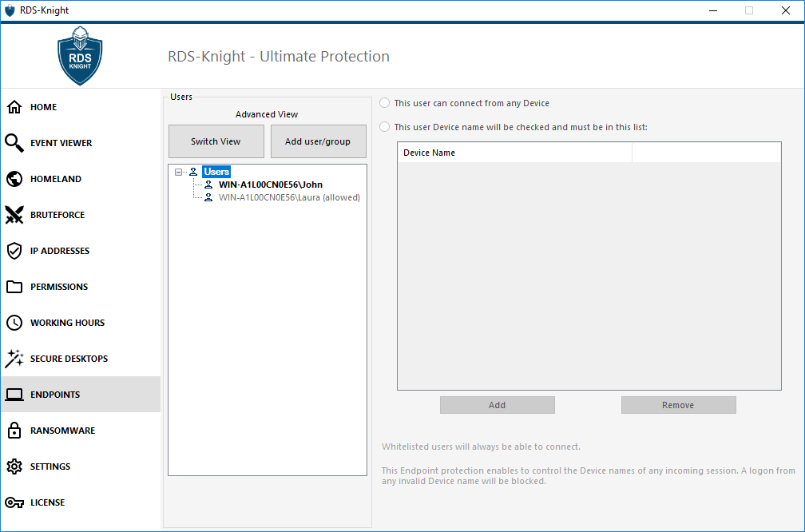Click the Add device button
805x532 pixels.
(497, 405)
